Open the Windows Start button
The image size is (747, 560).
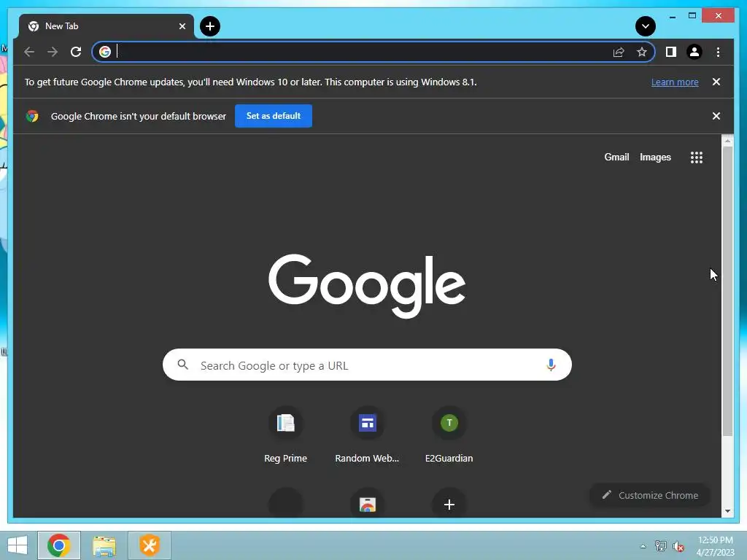(x=18, y=545)
